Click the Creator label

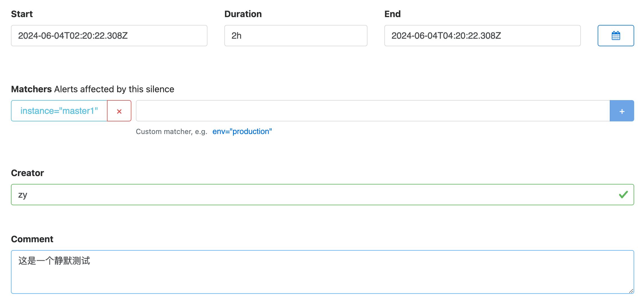tap(28, 173)
